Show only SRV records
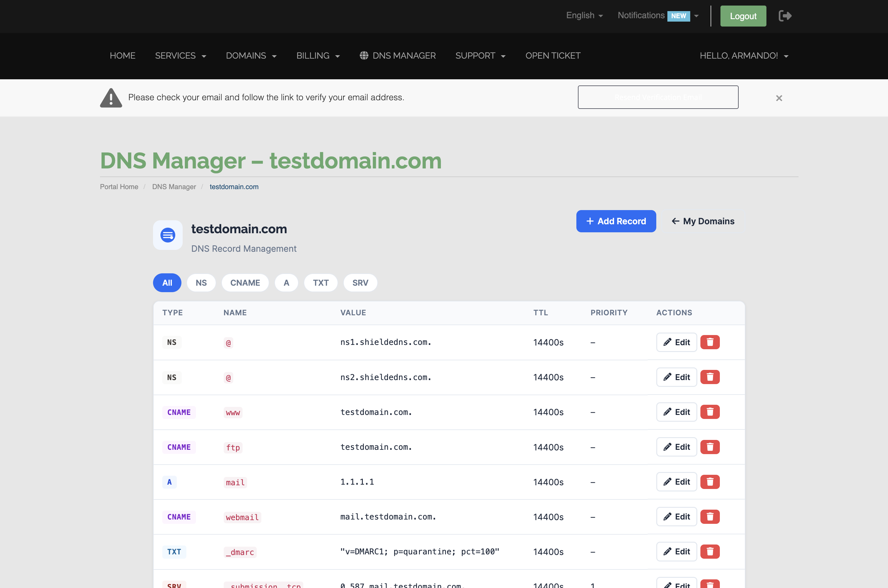This screenshot has width=888, height=588. (x=360, y=283)
